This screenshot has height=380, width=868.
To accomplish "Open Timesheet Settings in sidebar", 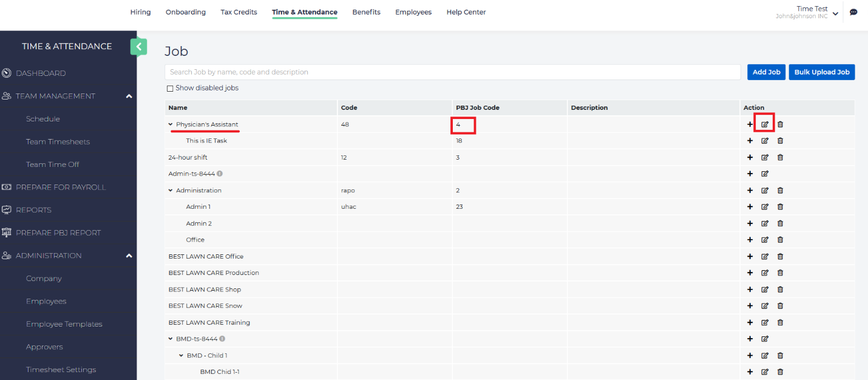I will coord(61,370).
